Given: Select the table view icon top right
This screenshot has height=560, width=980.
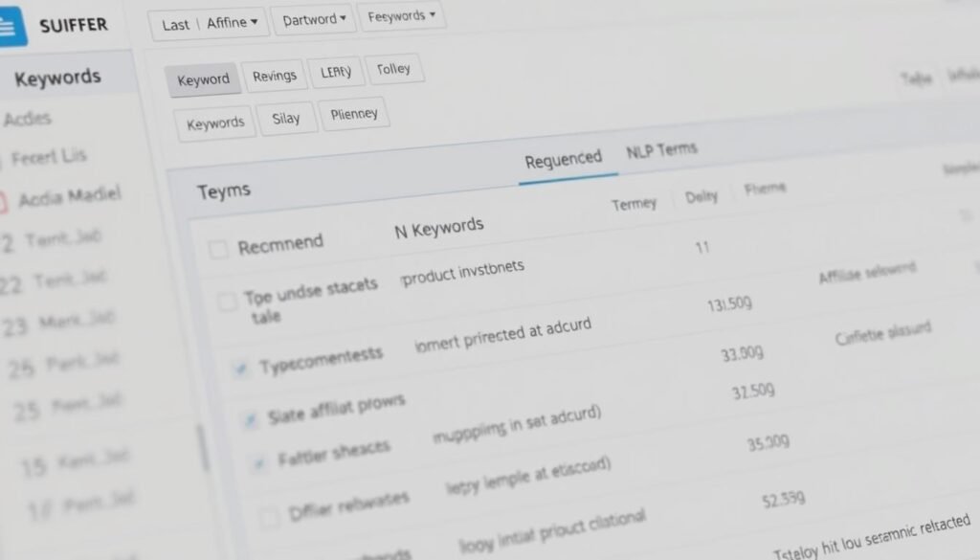Looking at the screenshot, I should [917, 79].
